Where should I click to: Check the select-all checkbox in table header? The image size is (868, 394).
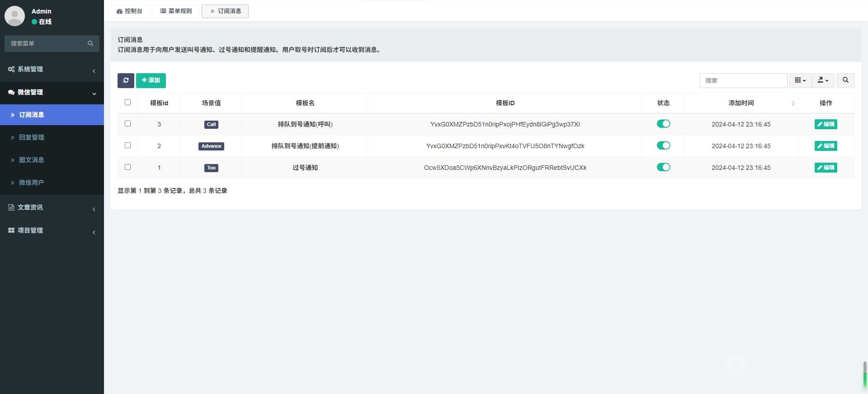click(127, 103)
